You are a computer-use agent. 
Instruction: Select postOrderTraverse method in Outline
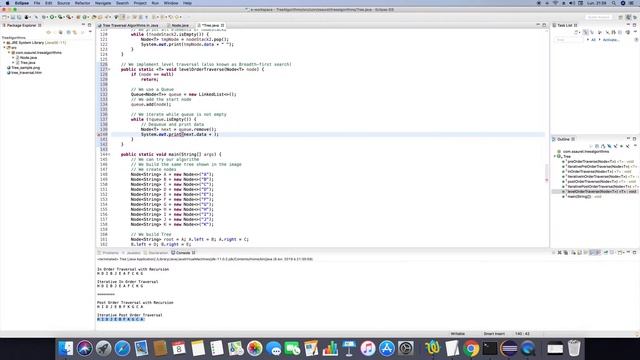click(x=600, y=181)
